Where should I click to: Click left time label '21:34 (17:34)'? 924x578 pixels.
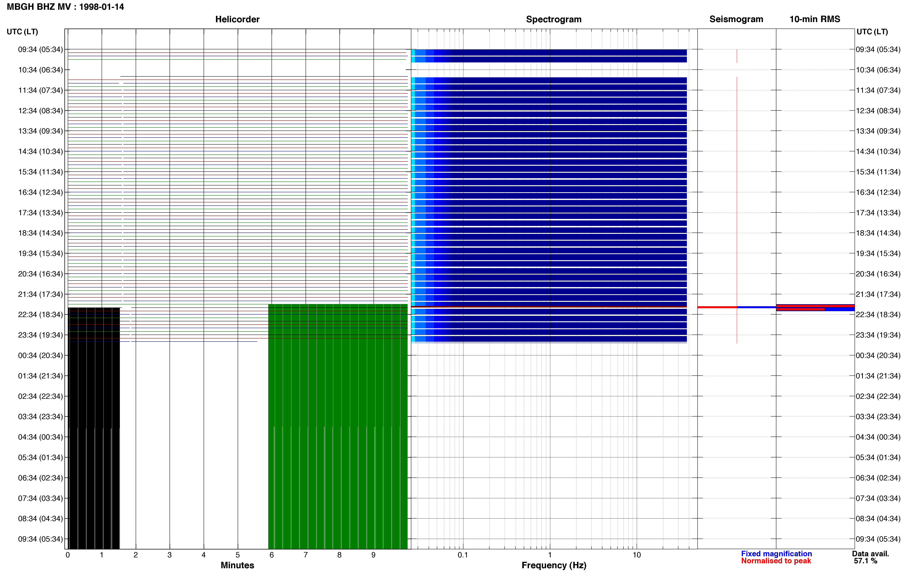(41, 294)
